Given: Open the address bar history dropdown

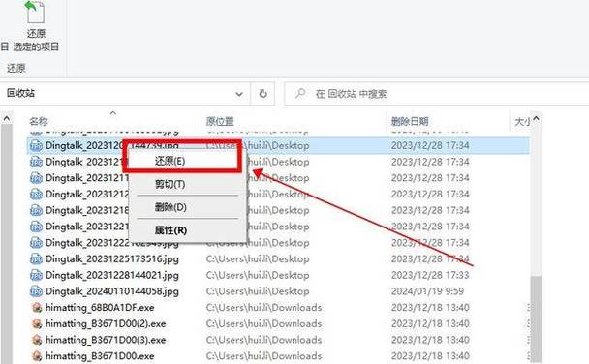Looking at the screenshot, I should point(239,94).
